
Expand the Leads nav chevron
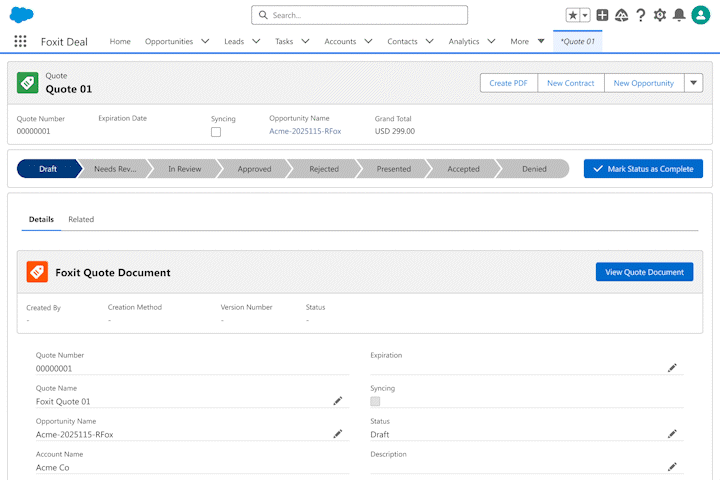tap(256, 41)
